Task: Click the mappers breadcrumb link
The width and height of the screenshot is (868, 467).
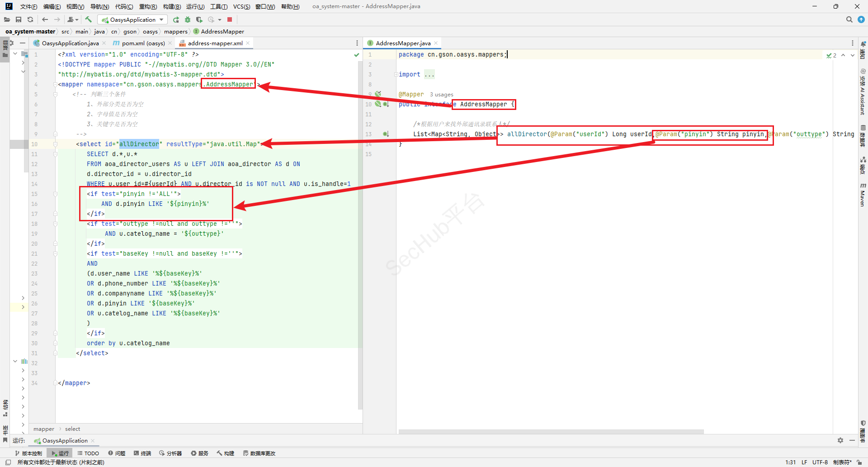Action: pyautogui.click(x=175, y=31)
